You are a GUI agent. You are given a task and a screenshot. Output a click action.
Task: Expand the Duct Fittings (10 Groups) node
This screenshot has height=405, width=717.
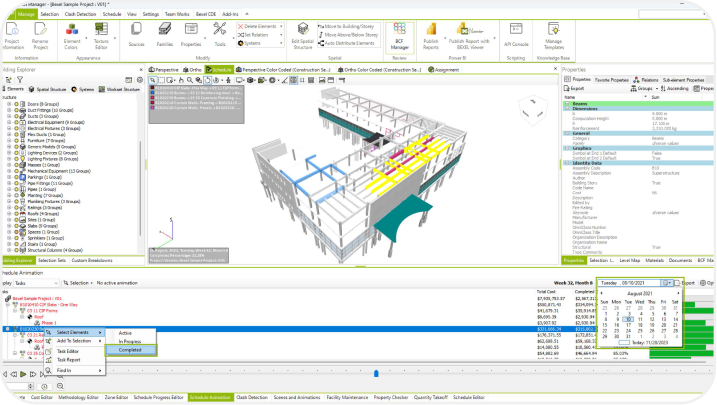[9, 110]
